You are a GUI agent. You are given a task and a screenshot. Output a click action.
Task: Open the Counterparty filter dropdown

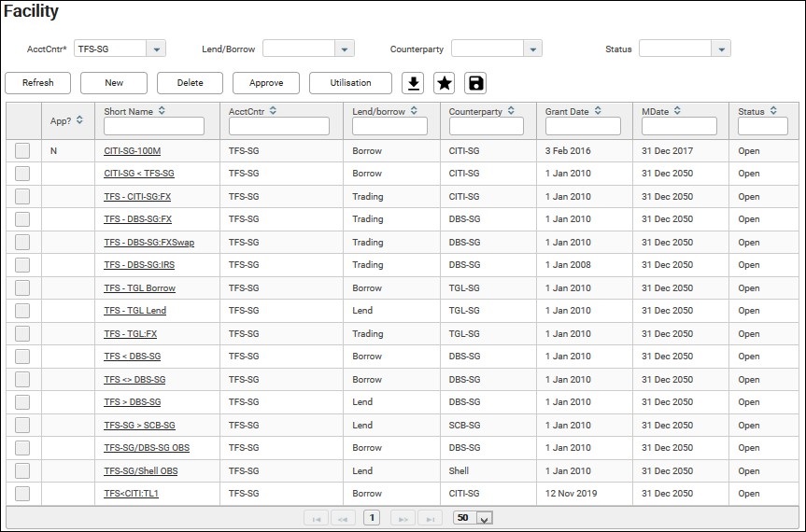pyautogui.click(x=532, y=49)
